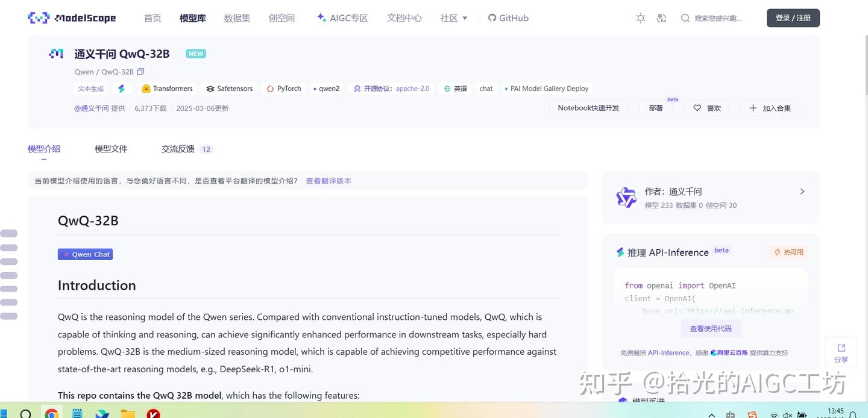This screenshot has width=868, height=418.
Task: Select the PyTorch tag
Action: [283, 89]
